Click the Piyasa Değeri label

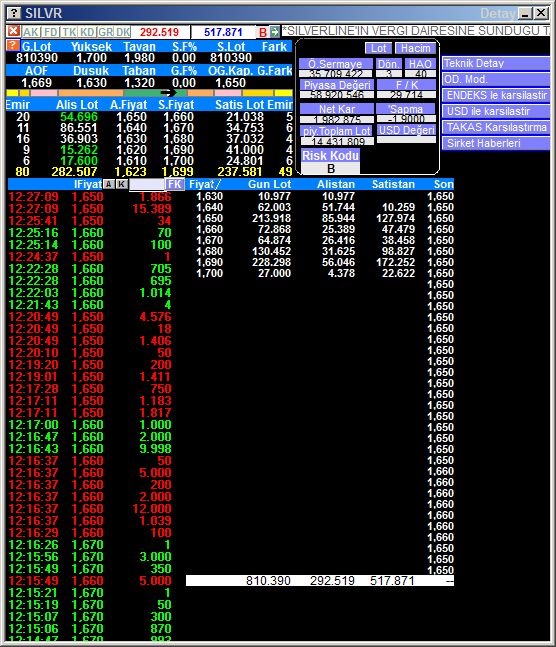coord(337,85)
